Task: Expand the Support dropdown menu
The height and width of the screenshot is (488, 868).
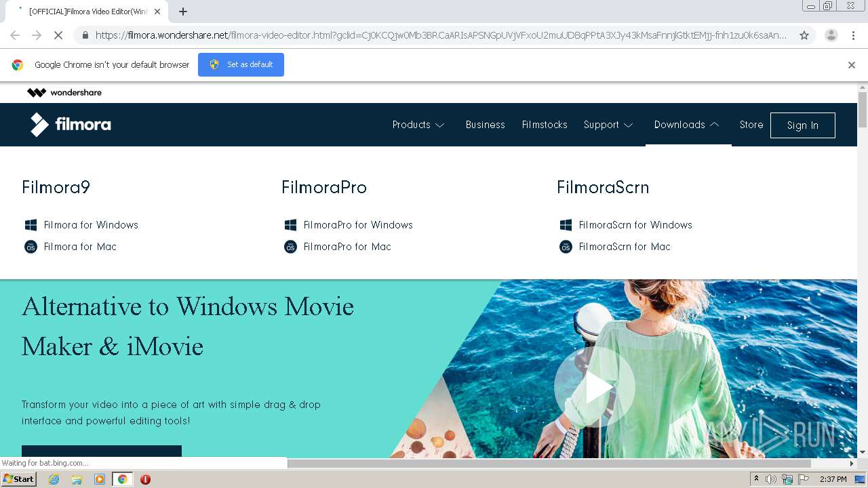Action: click(608, 125)
